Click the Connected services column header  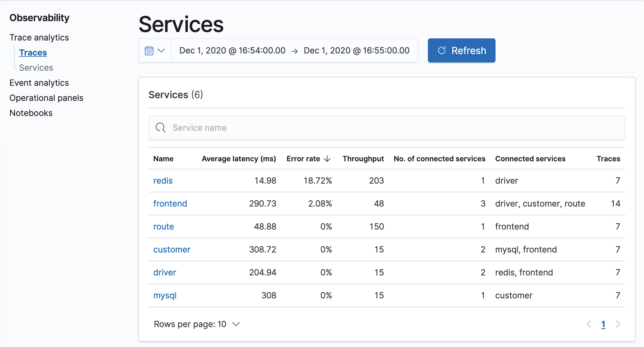530,159
